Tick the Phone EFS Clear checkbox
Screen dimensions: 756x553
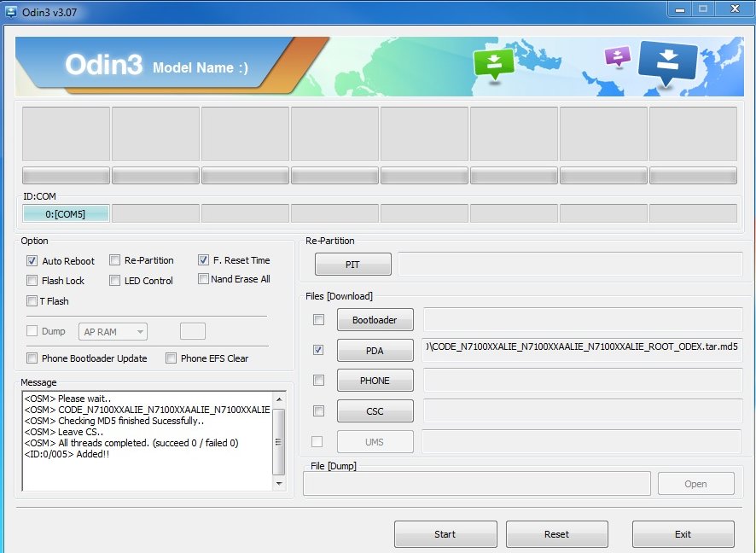(172, 358)
